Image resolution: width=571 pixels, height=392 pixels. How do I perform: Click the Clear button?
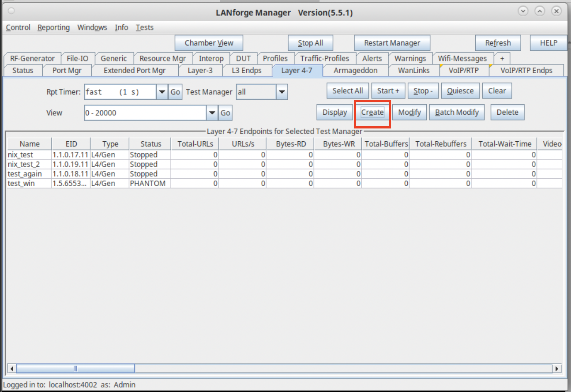(497, 90)
